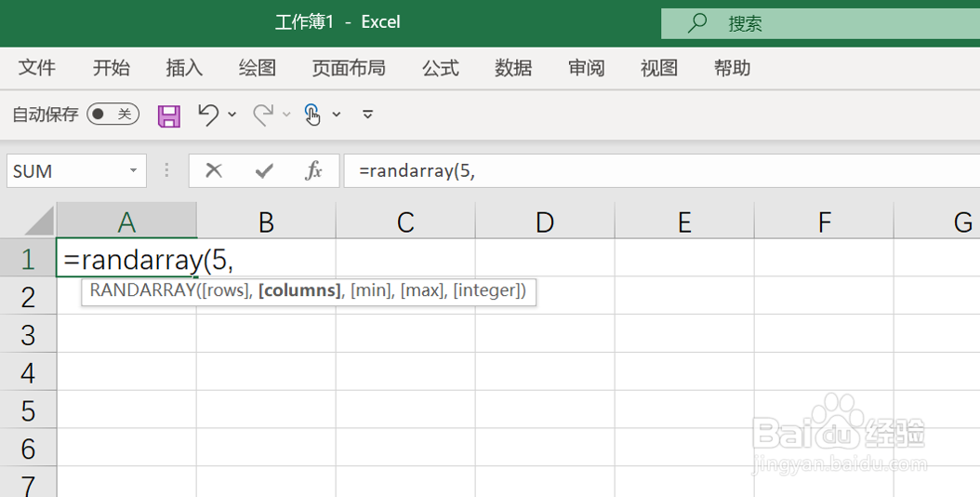Switch to the 页面布局 ribbon tab
This screenshot has width=980, height=497.
[x=349, y=68]
